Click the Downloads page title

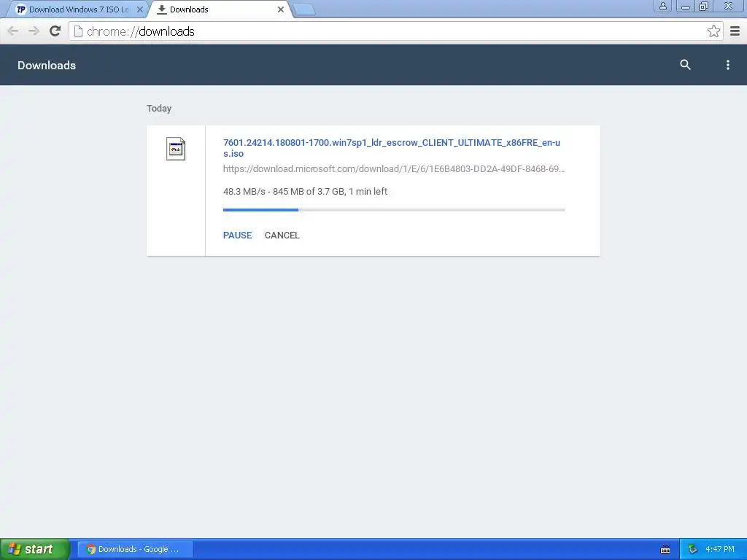(47, 65)
